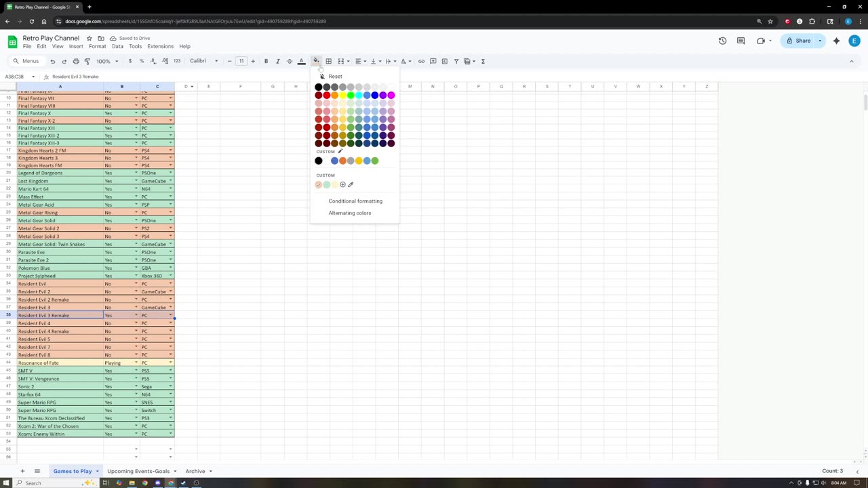Click the Redo icon in the toolbar
Screen dimensions: 868x488
pyautogui.click(x=64, y=61)
